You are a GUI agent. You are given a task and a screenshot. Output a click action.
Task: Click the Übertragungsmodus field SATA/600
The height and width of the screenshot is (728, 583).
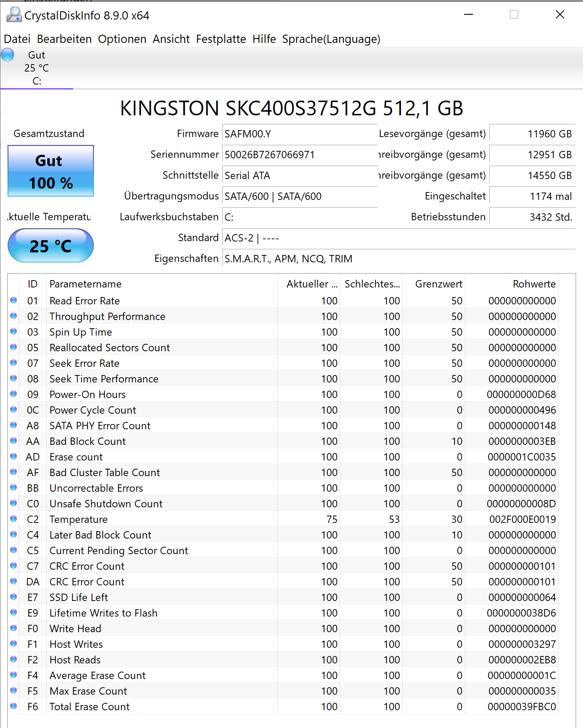pyautogui.click(x=300, y=196)
